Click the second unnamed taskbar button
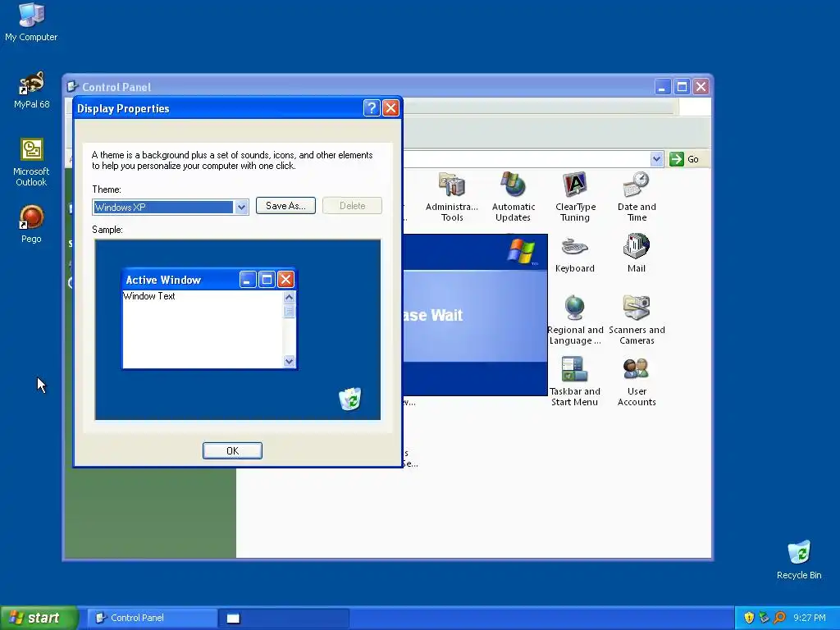840x630 pixels. click(284, 618)
